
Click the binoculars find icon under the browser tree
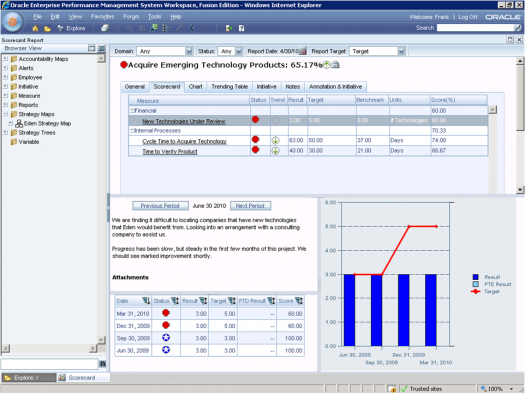point(102,364)
